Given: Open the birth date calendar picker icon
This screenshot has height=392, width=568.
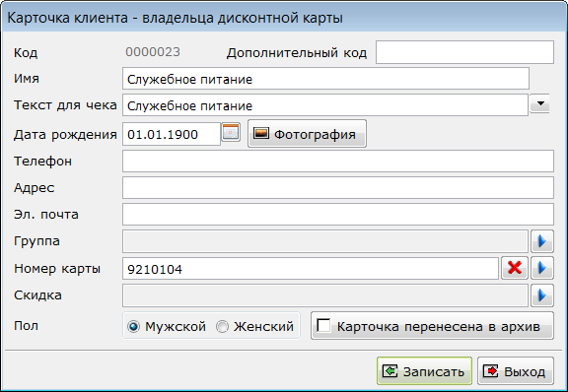Looking at the screenshot, I should [231, 132].
